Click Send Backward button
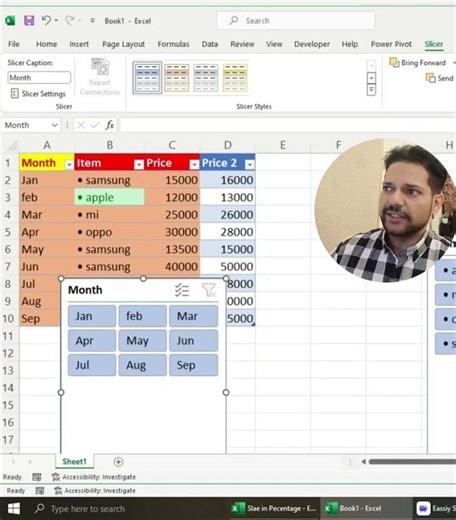This screenshot has width=456, height=520. [440, 78]
